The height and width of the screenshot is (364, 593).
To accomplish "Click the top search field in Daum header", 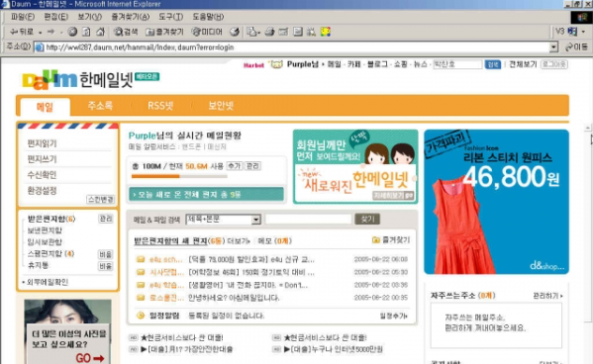I will tap(457, 64).
